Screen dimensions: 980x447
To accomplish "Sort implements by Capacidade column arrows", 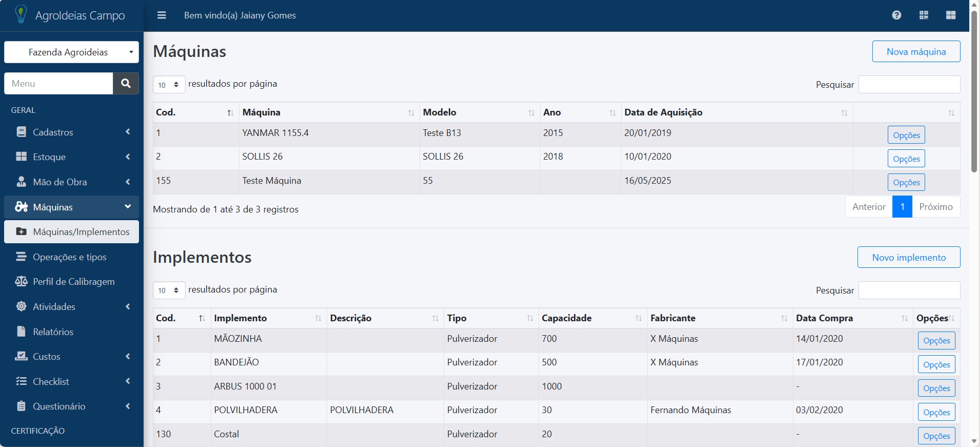I will [638, 318].
